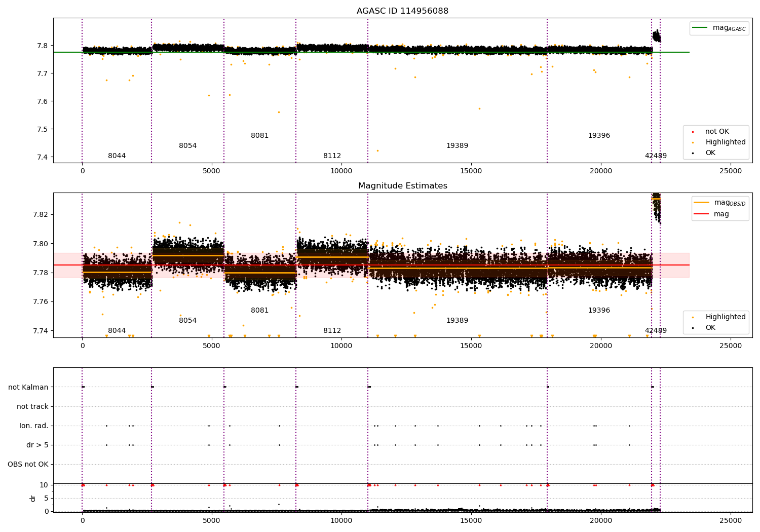This screenshot has width=760, height=532.
Task: Click 8054 label in Magnitude Estimates plot
Action: (x=187, y=321)
